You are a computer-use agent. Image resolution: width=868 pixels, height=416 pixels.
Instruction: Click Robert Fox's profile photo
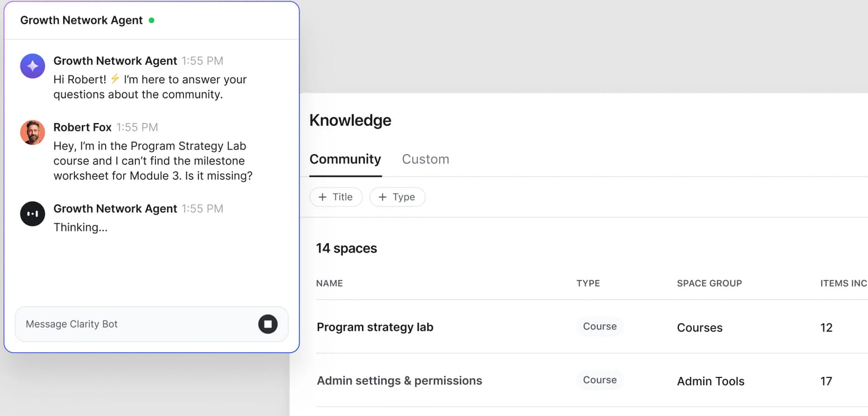[32, 133]
